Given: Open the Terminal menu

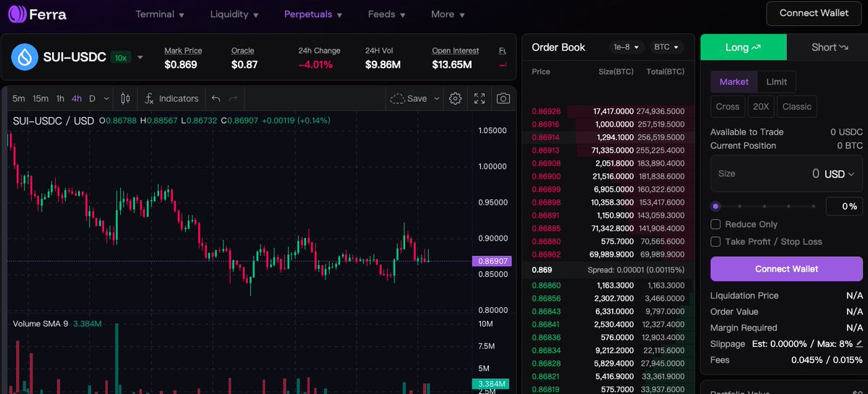Looking at the screenshot, I should point(160,14).
